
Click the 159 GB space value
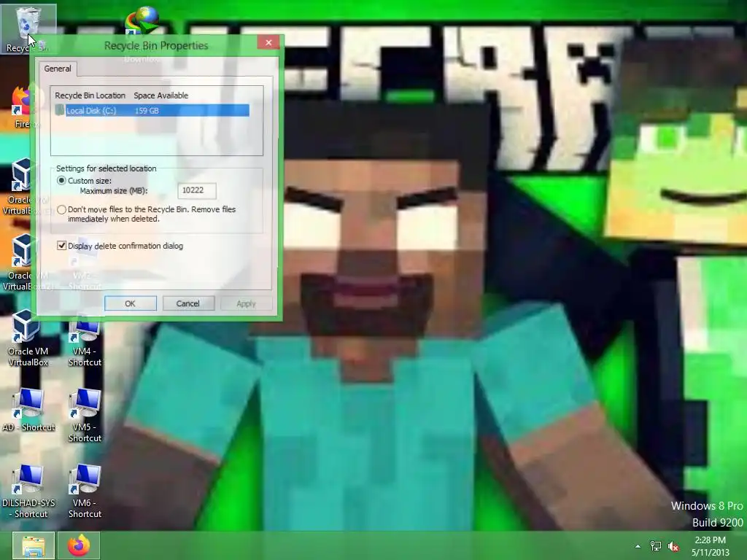click(x=146, y=111)
